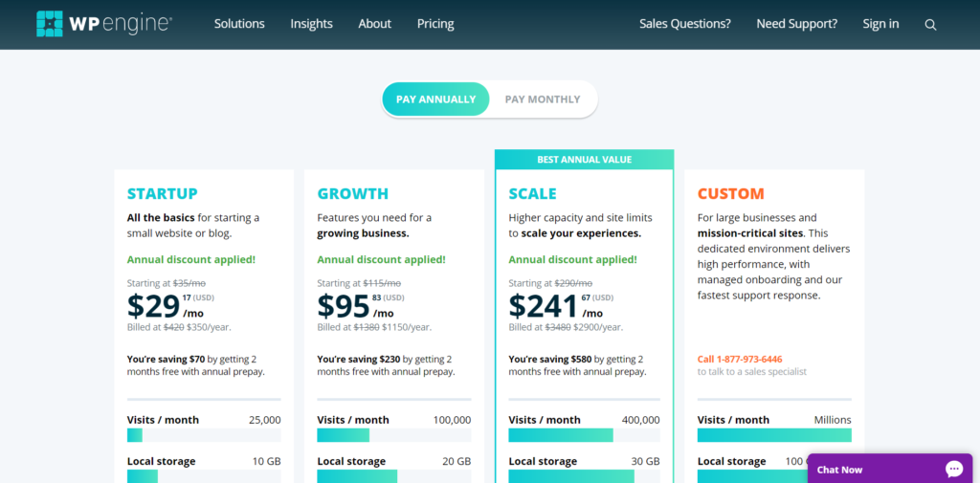Click the Millions visits value

tap(833, 420)
